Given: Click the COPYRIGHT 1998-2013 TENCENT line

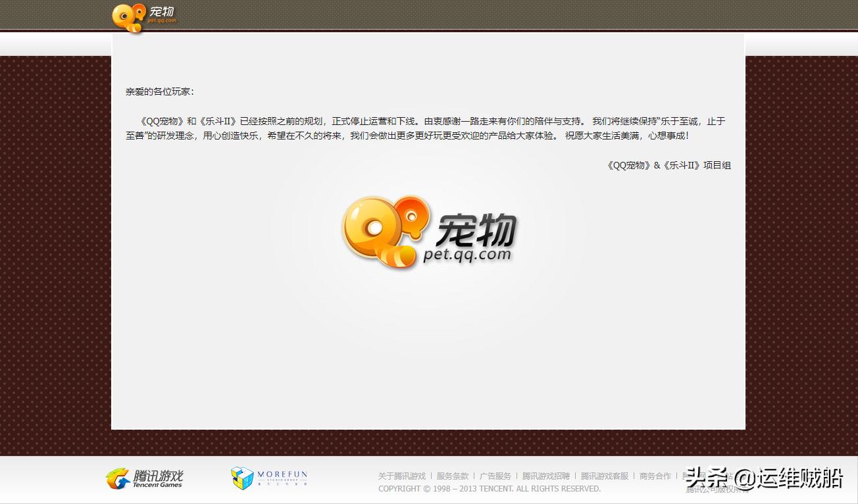Looking at the screenshot, I should tap(490, 489).
